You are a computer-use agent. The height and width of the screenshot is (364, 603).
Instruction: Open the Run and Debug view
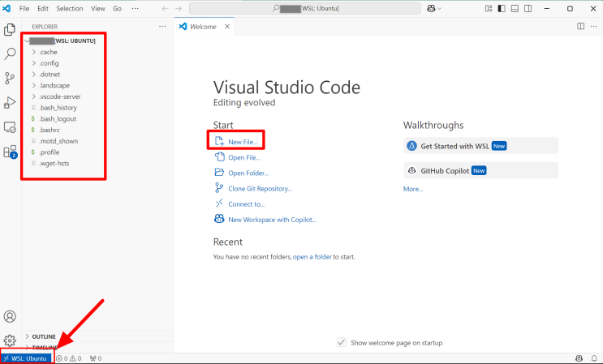point(10,102)
